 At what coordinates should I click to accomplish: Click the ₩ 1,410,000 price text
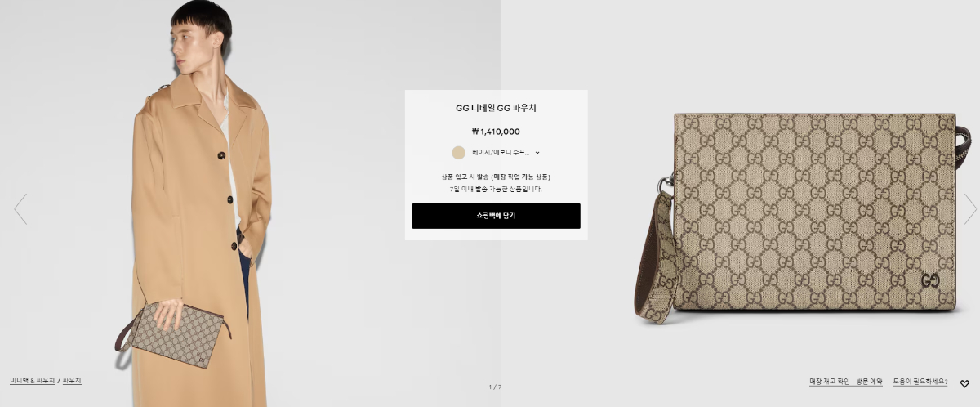click(496, 131)
